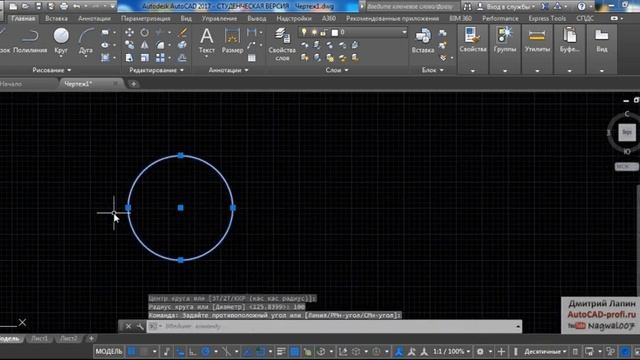Switch to the Параметризация ribbon tab
Image resolution: width=640 pixels, height=360 pixels.
146,19
